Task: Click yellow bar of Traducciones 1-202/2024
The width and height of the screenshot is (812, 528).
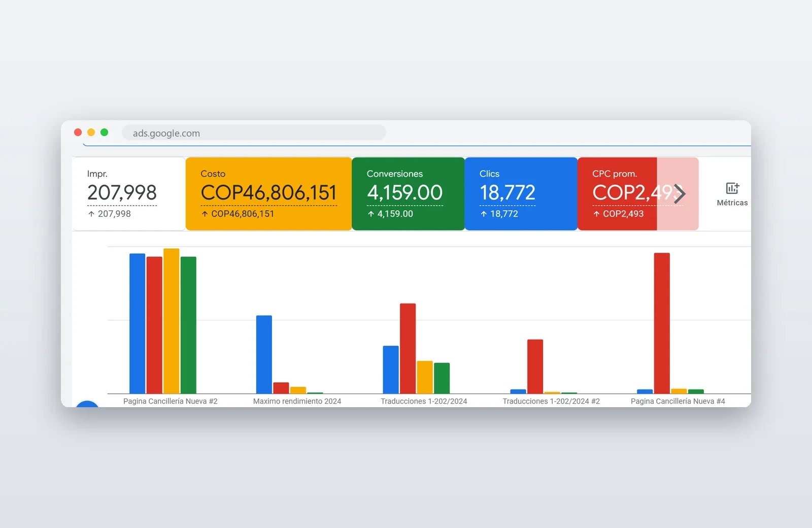Action: coord(425,377)
